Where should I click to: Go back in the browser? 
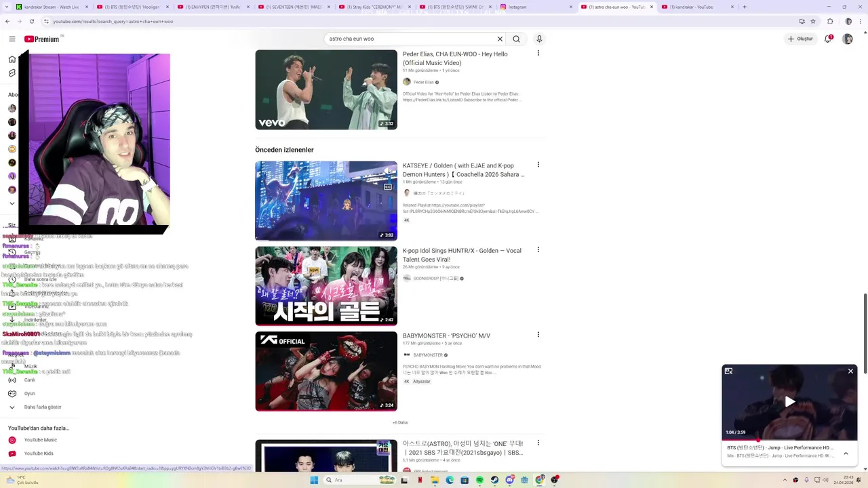tap(7, 21)
